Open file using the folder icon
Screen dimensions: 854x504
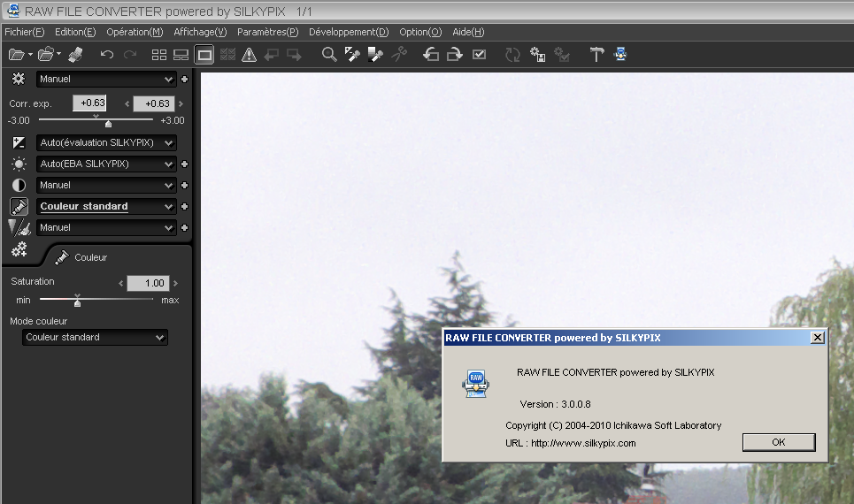16,55
